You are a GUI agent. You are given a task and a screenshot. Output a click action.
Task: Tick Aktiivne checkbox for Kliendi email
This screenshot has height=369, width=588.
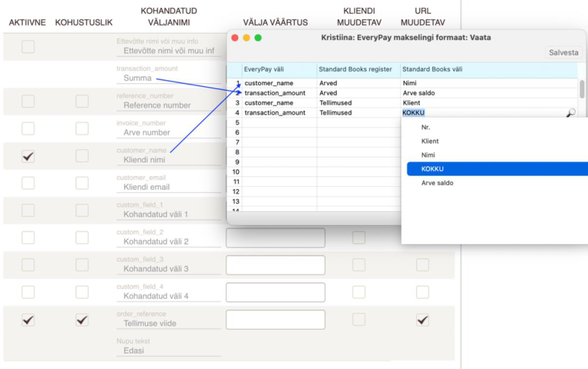[28, 183]
